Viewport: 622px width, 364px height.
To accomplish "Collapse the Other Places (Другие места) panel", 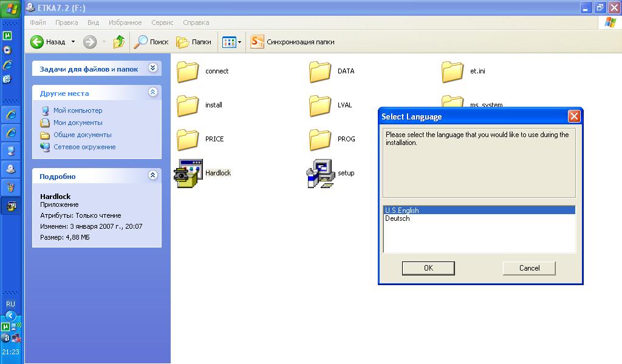I will (152, 93).
